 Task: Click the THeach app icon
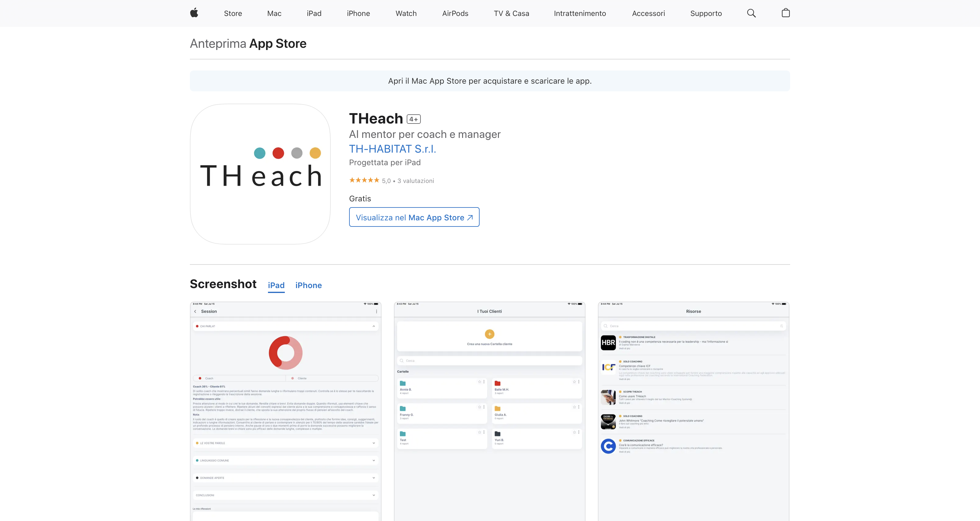260,174
